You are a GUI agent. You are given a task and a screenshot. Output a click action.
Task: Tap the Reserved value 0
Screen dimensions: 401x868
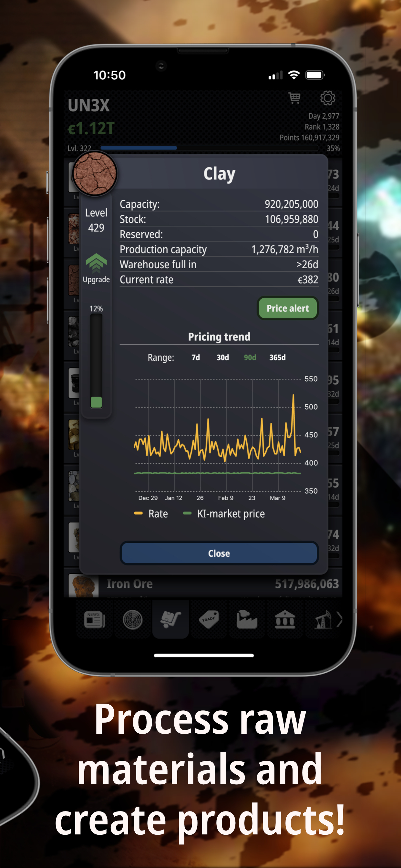pyautogui.click(x=315, y=234)
